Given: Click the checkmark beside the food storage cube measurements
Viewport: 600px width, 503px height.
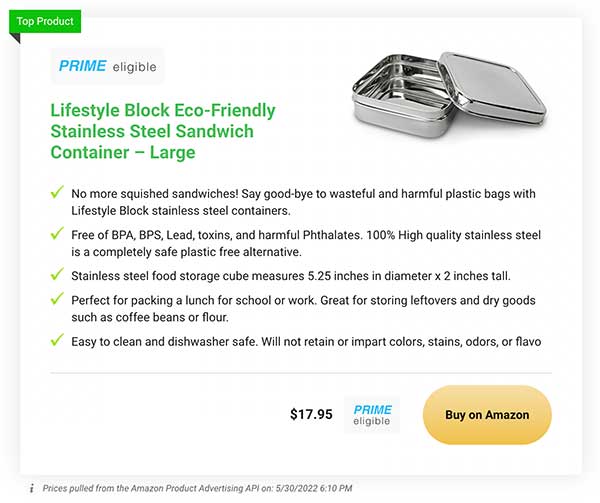Looking at the screenshot, I should tap(57, 274).
